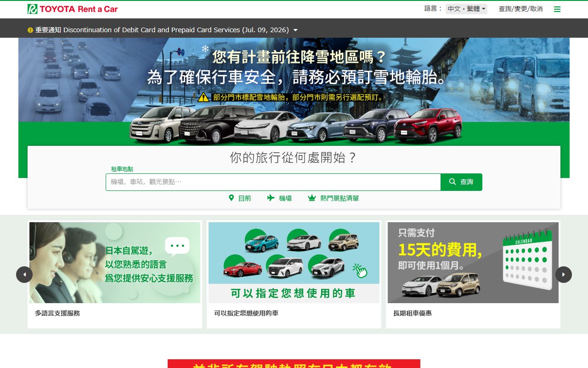Click the 語言： label text
The width and height of the screenshot is (588, 368).
(x=433, y=9)
